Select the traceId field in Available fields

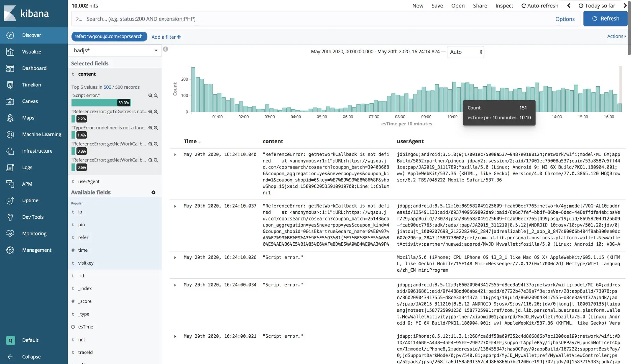click(x=85, y=353)
